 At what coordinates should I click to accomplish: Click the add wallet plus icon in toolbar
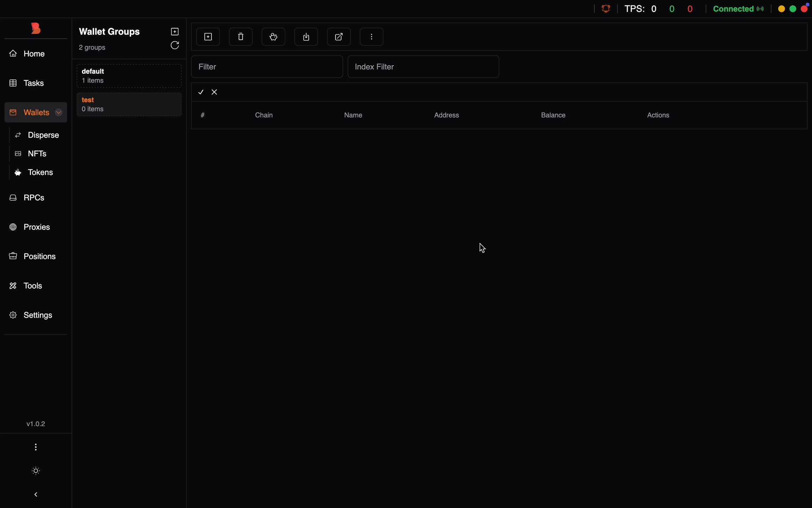[x=208, y=37]
